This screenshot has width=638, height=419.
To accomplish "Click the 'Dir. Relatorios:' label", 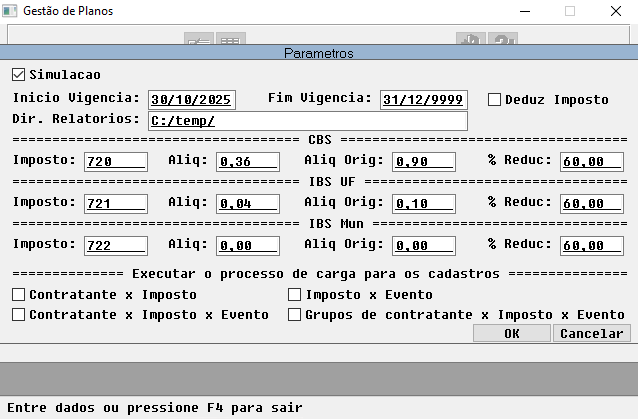I will tap(76, 119).
